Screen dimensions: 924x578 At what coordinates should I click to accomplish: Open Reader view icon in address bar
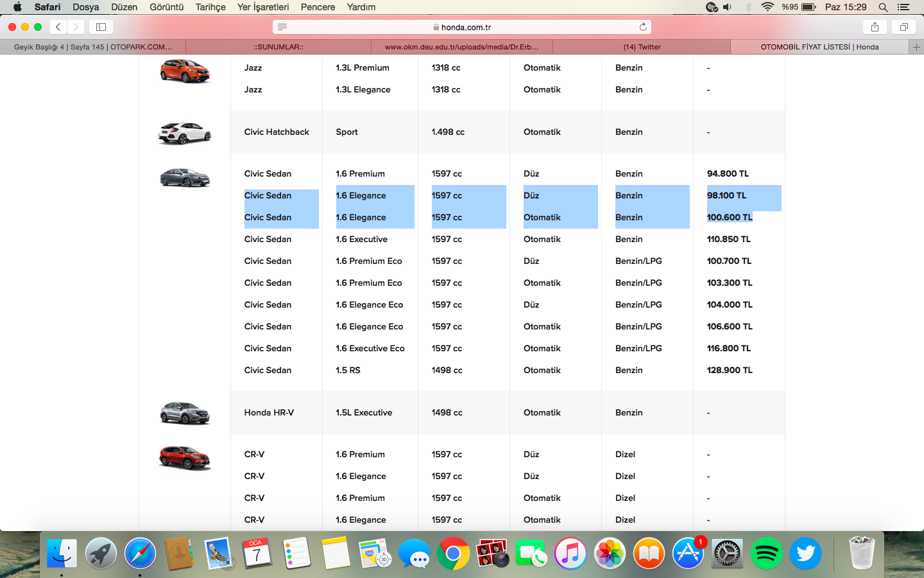pos(282,27)
